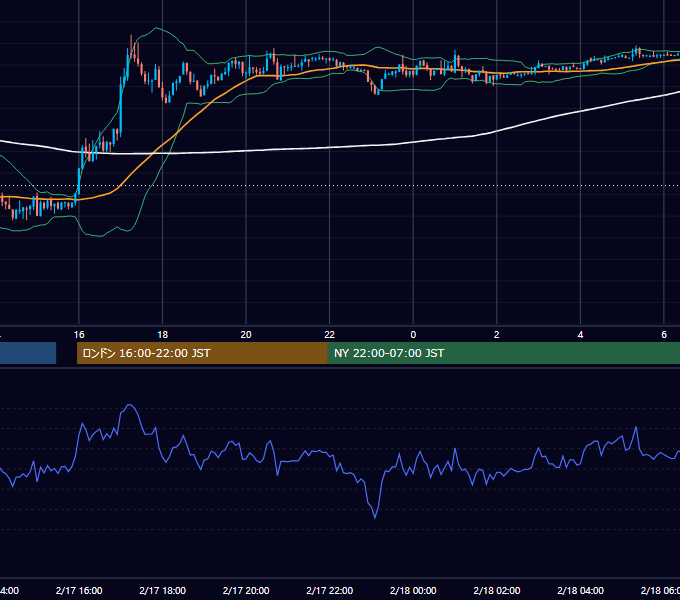Click the 0 hour label on upper axis
The image size is (680, 600).
click(413, 335)
